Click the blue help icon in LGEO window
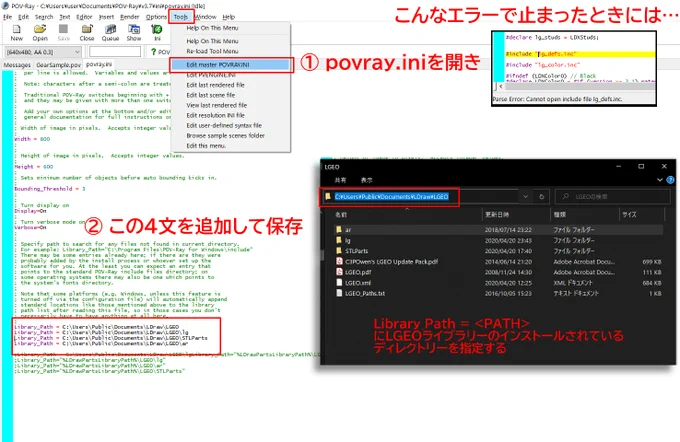This screenshot has width=680, height=442. pos(670,180)
